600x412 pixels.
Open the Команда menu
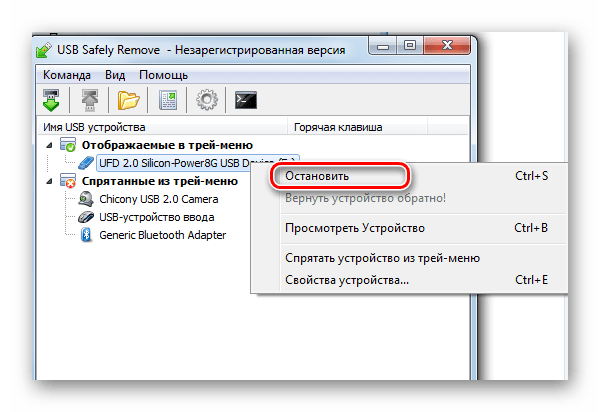click(67, 75)
